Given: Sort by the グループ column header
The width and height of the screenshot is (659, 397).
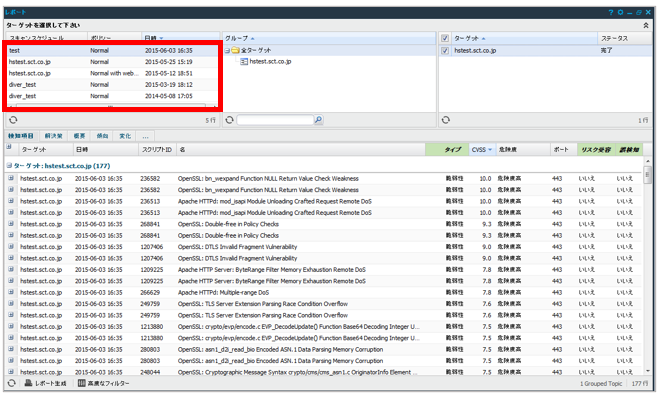Looking at the screenshot, I should (x=329, y=38).
